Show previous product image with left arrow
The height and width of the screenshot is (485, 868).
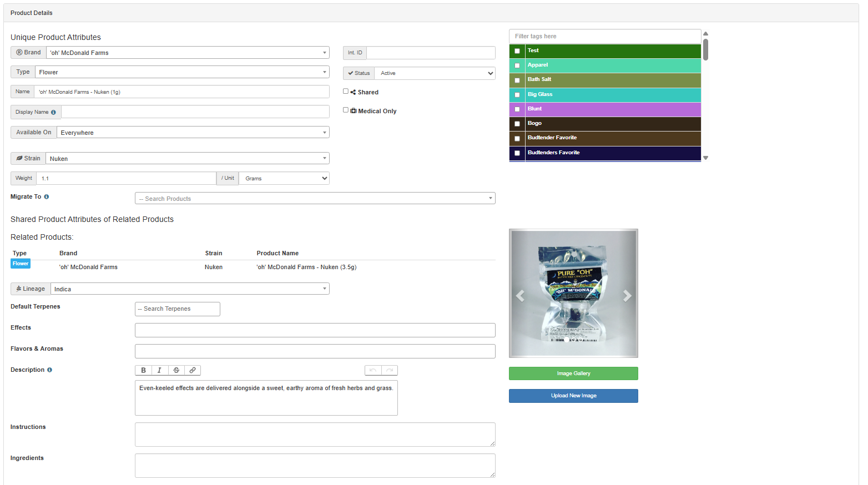(x=520, y=296)
